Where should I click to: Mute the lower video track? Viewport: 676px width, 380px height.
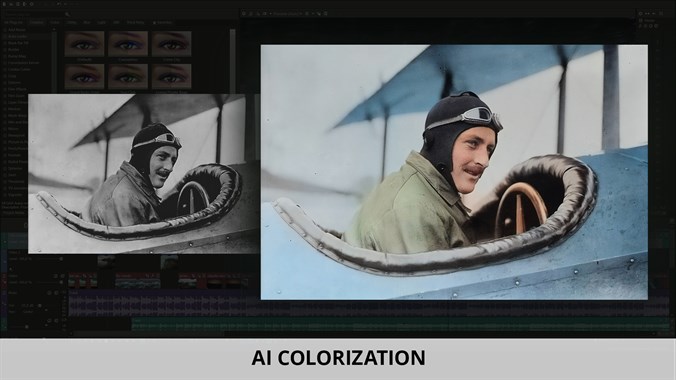(x=56, y=276)
